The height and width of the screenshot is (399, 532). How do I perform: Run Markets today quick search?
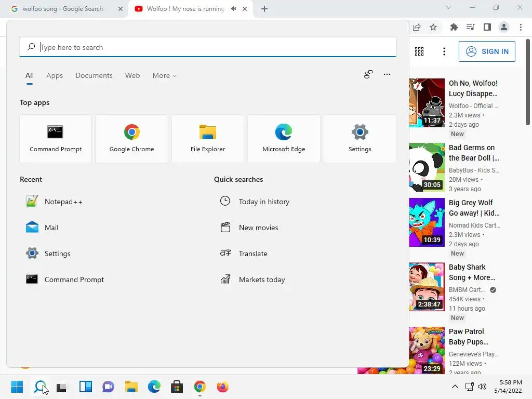[x=252, y=279]
